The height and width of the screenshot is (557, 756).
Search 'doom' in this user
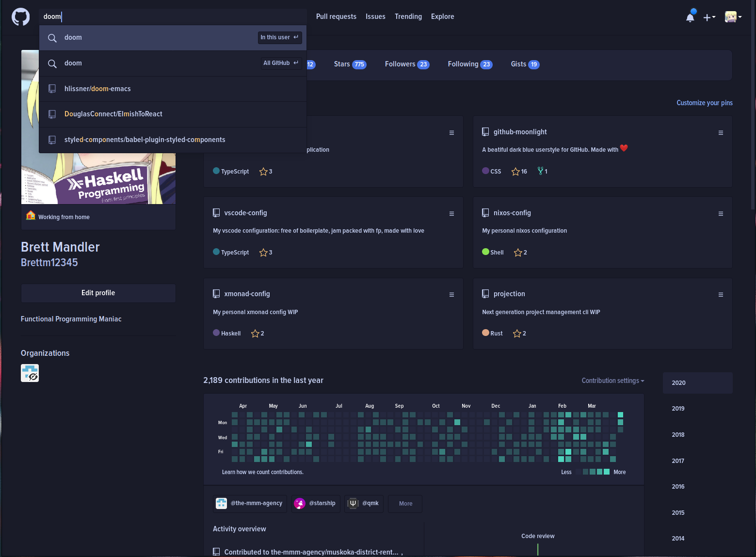click(x=173, y=38)
